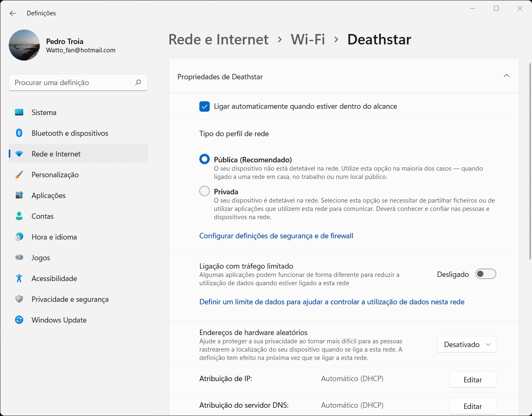Open Hora e idioma settings

(54, 237)
